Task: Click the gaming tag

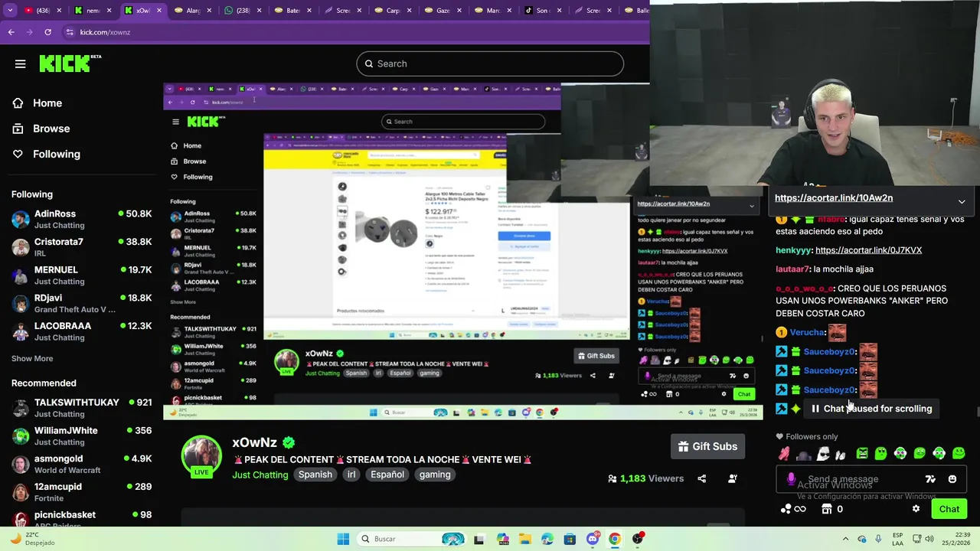Action: 435,474
